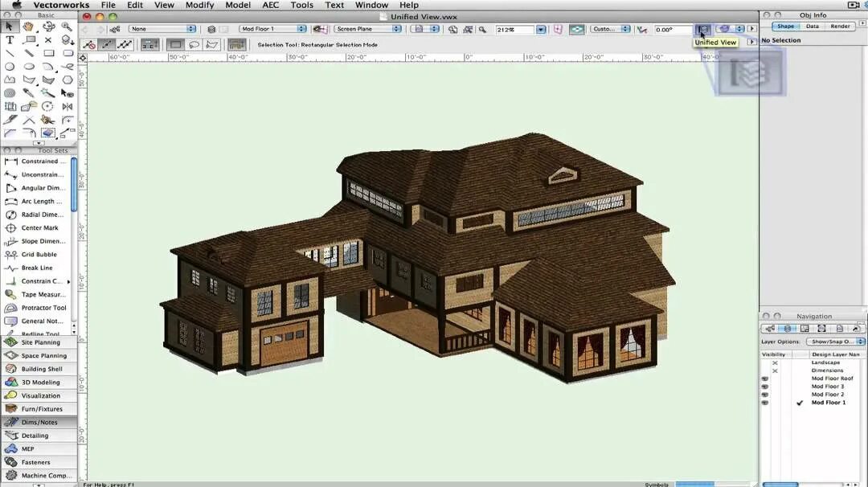Open the Detailing tool set
Screen dimensions: 868x487
coord(39,436)
